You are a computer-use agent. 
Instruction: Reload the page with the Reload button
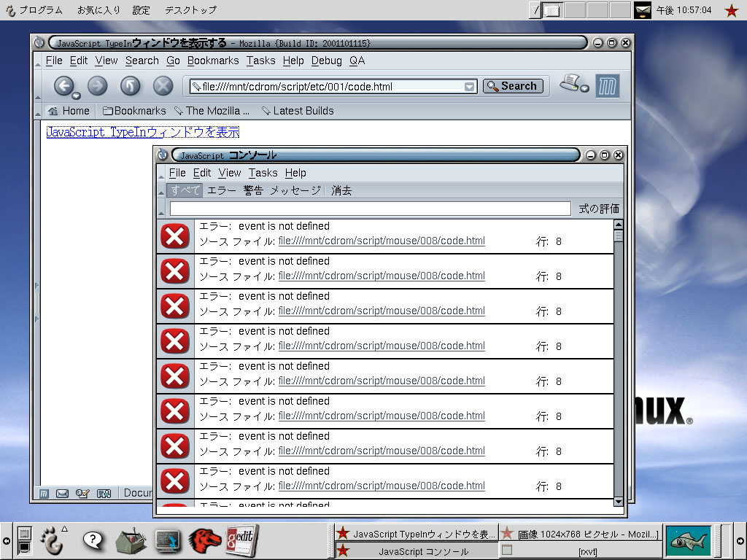(x=130, y=86)
